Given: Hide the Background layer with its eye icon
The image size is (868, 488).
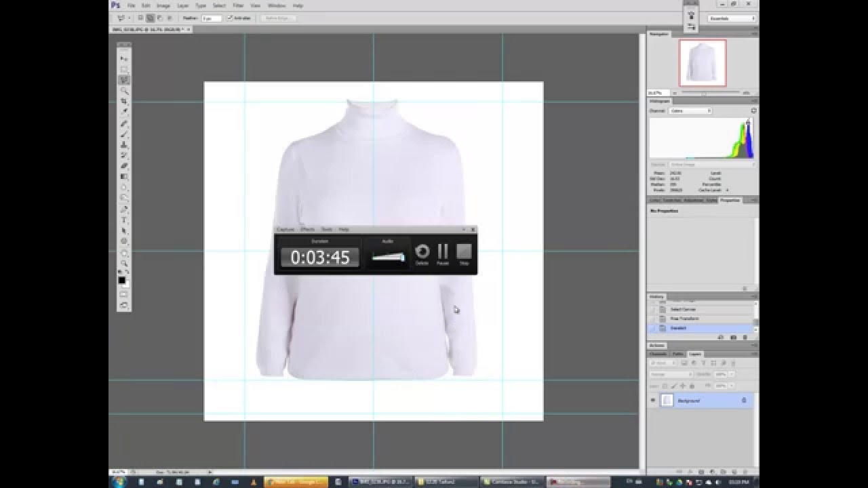Looking at the screenshot, I should (653, 401).
